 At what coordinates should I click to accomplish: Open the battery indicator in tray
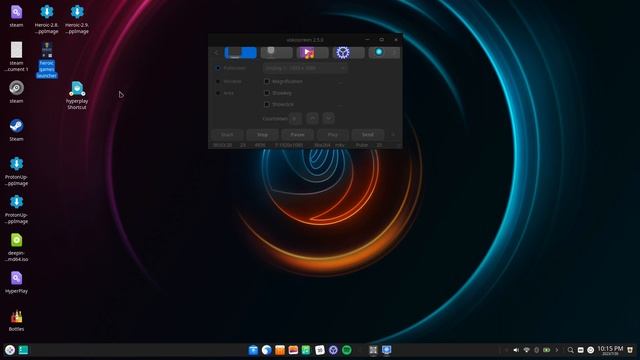[547, 350]
